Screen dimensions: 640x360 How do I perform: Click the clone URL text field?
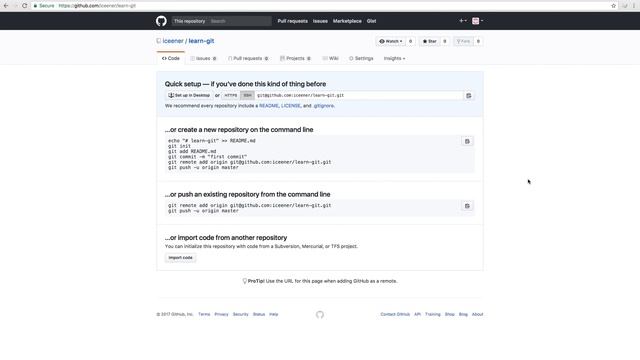359,96
